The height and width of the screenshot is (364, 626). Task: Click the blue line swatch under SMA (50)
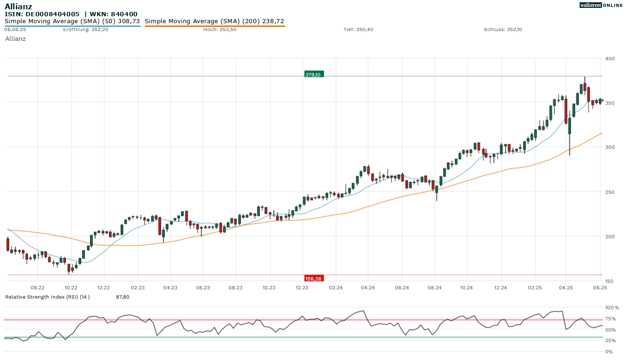click(x=72, y=26)
